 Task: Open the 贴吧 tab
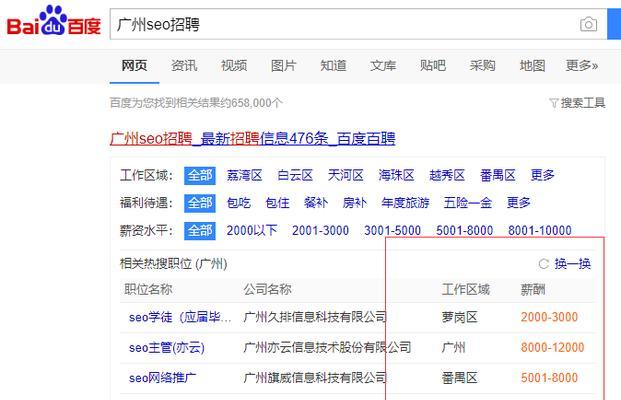coord(433,65)
